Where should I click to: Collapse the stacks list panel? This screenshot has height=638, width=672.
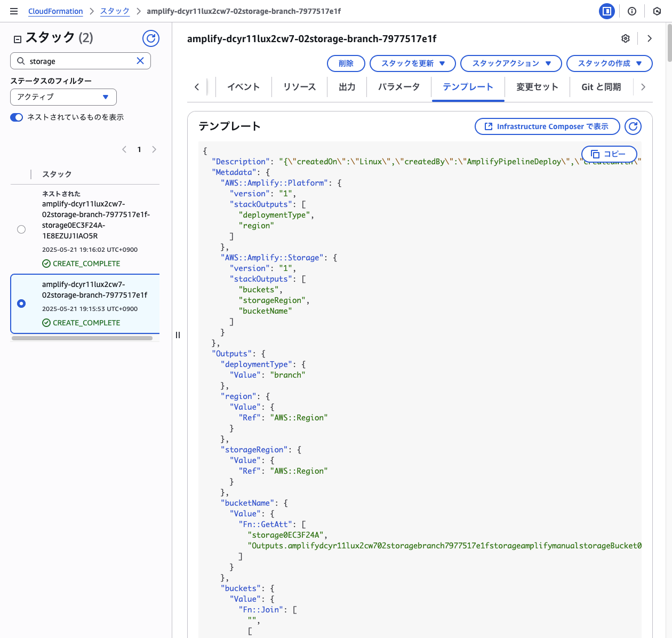tap(17, 39)
